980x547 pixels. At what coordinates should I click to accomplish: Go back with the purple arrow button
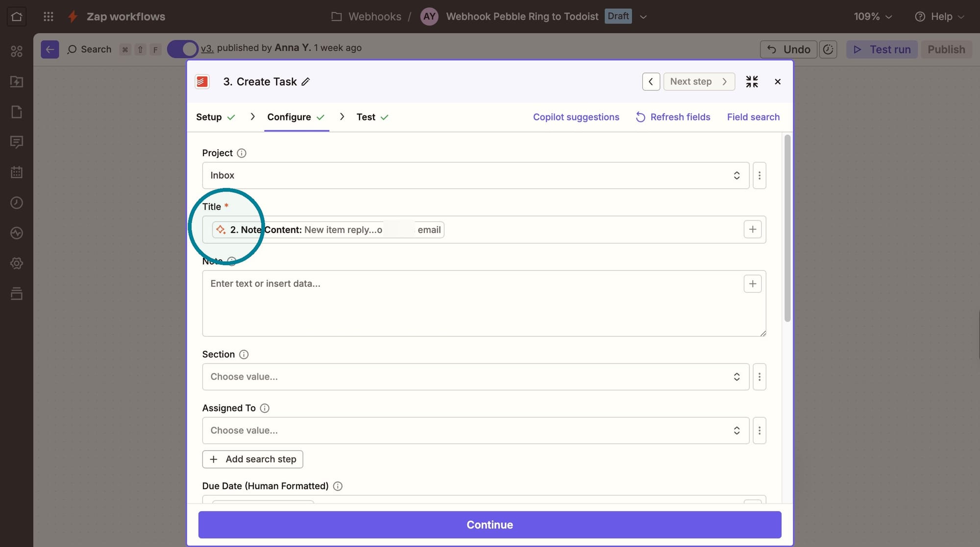tap(49, 49)
